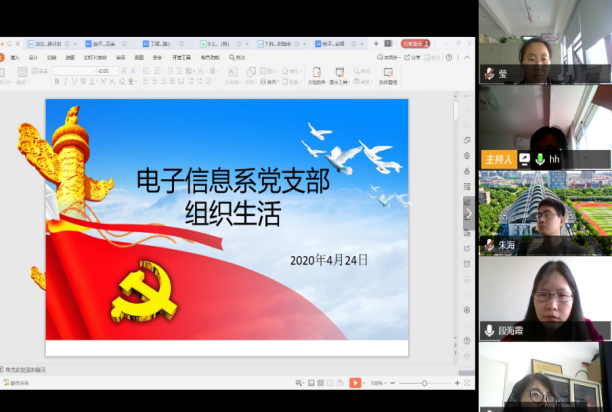Image resolution: width=612 pixels, height=412 pixels.
Task: Click the red login button
Action: point(415,44)
